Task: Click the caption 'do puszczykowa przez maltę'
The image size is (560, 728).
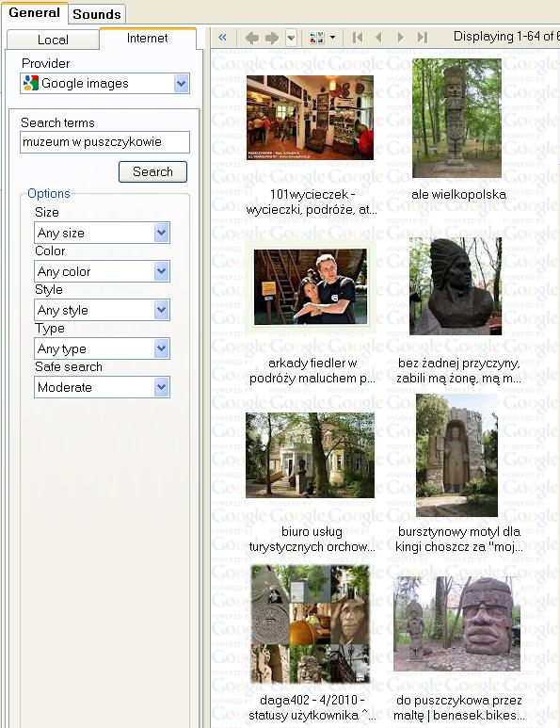Action: point(459,707)
